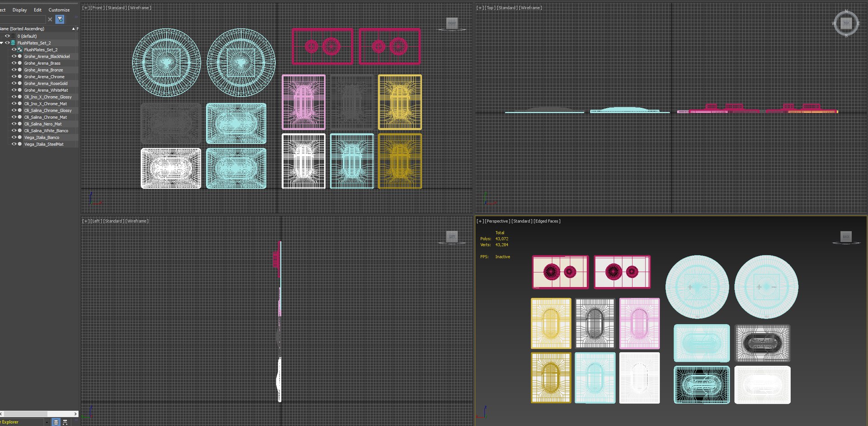Click the Grohe_Arena_RoseGold object dot icon
Screen dimensions: 868x426
pyautogui.click(x=20, y=84)
